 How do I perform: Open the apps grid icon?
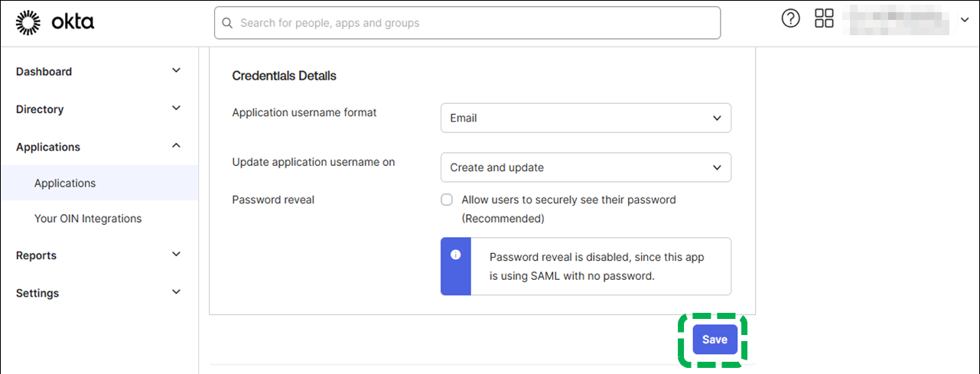point(824,19)
